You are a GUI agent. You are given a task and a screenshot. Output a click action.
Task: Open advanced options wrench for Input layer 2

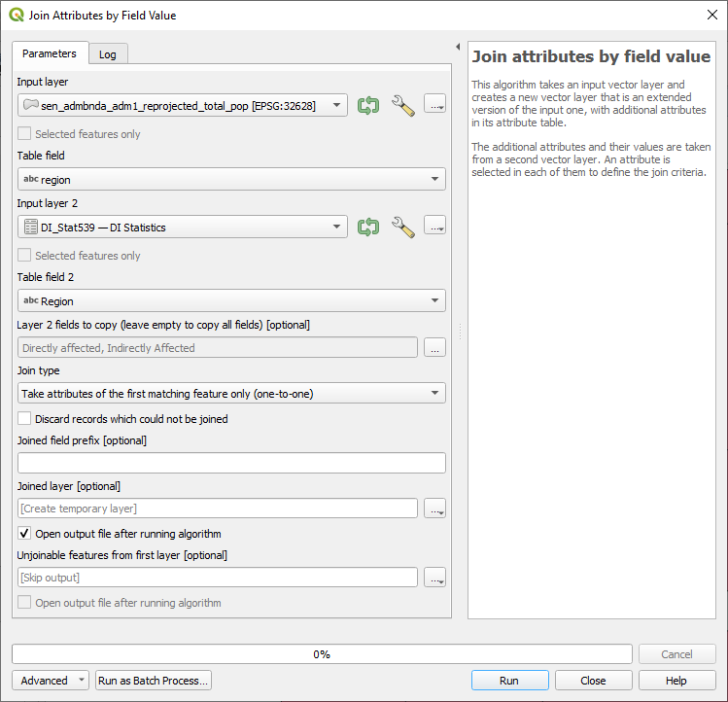click(x=402, y=227)
